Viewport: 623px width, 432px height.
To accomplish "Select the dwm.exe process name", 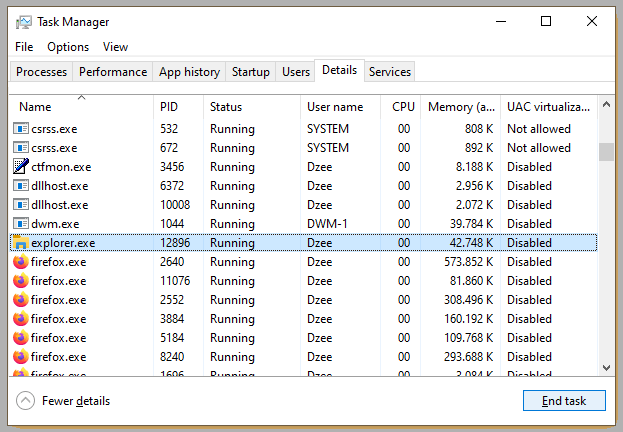I will coord(55,224).
